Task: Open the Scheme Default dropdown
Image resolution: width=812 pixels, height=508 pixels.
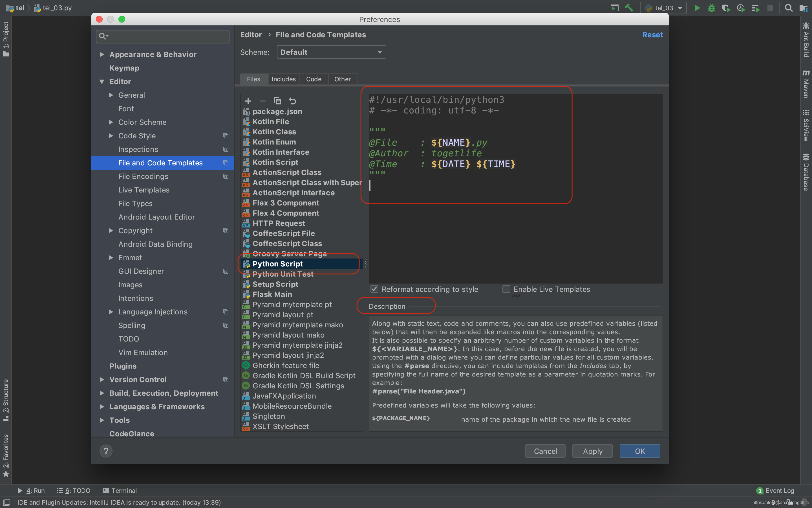Action: [x=331, y=52]
